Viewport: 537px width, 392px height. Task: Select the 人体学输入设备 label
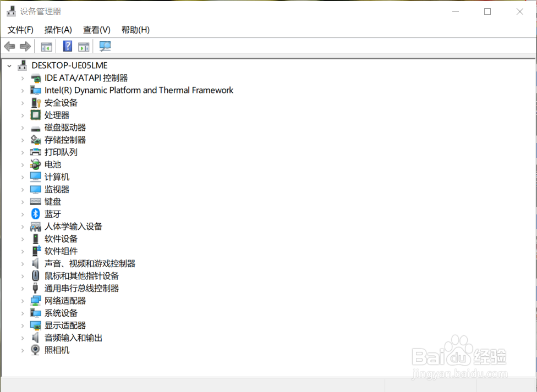pos(73,227)
